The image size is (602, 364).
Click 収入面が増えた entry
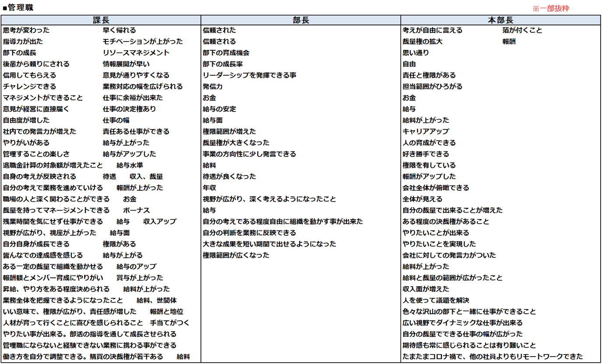[426, 289]
